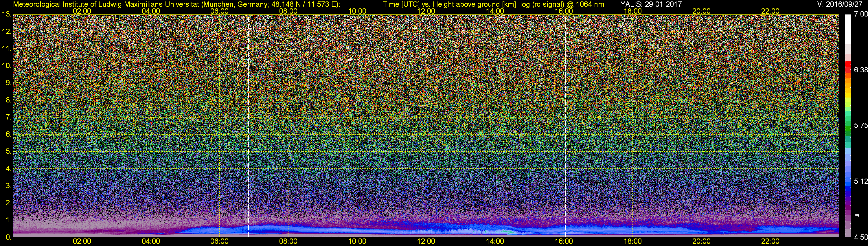Select the 'V: 2016/09/27' version label
Image resolution: width=868 pixels, height=246 pixels.
coord(839,4)
